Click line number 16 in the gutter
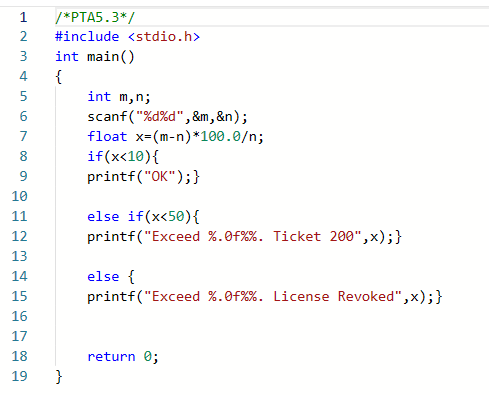The image size is (489, 395). click(x=19, y=316)
